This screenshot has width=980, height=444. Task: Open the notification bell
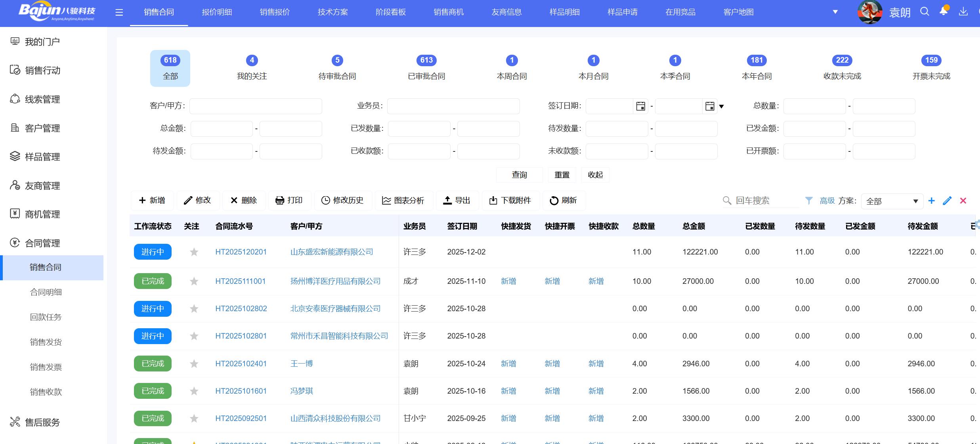coord(944,11)
